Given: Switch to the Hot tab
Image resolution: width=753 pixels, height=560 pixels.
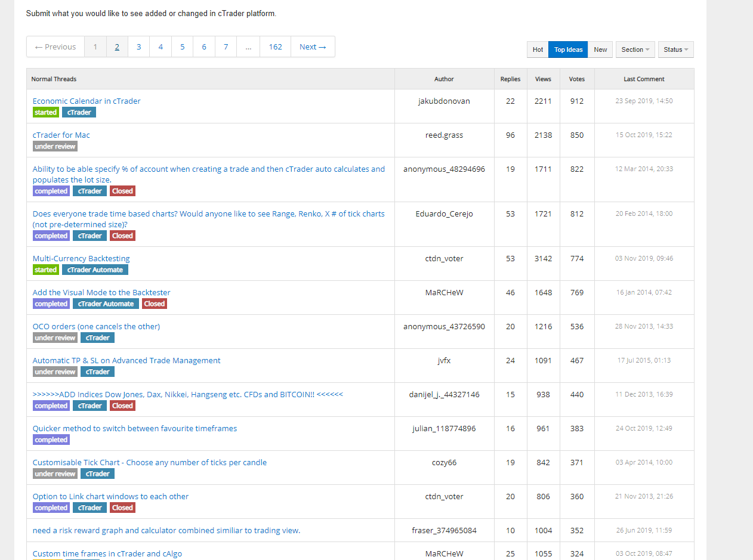Looking at the screenshot, I should [x=538, y=49].
